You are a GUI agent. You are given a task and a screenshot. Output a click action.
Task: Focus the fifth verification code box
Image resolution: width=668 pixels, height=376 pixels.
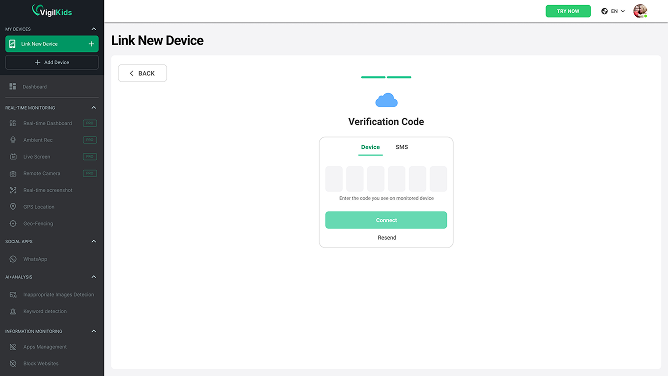418,179
